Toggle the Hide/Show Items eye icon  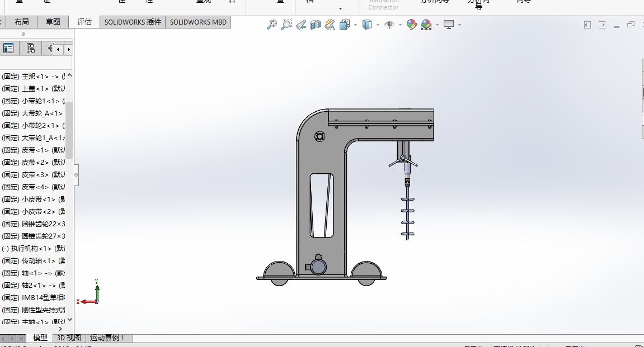390,25
